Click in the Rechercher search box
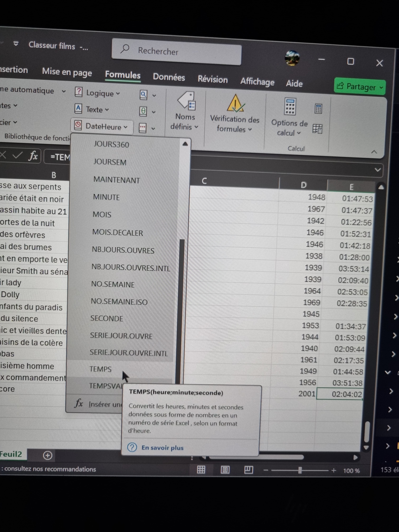This screenshot has width=399, height=532. (x=177, y=51)
